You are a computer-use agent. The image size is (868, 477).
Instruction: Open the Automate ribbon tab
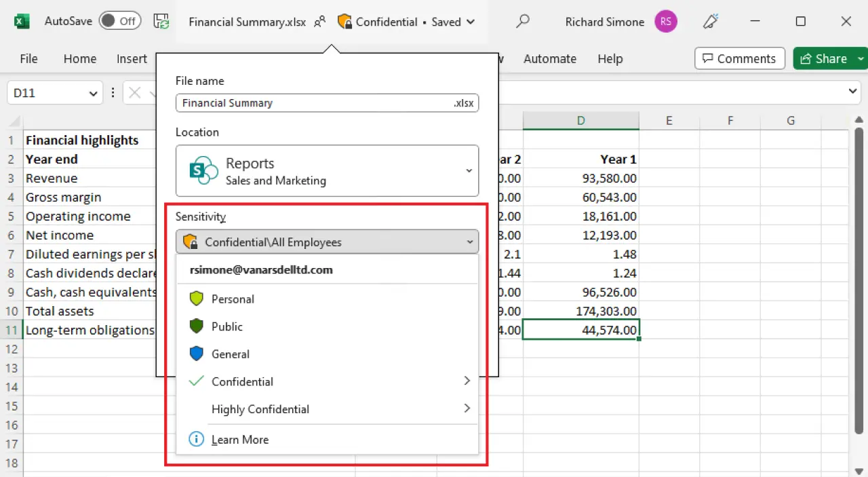[550, 59]
